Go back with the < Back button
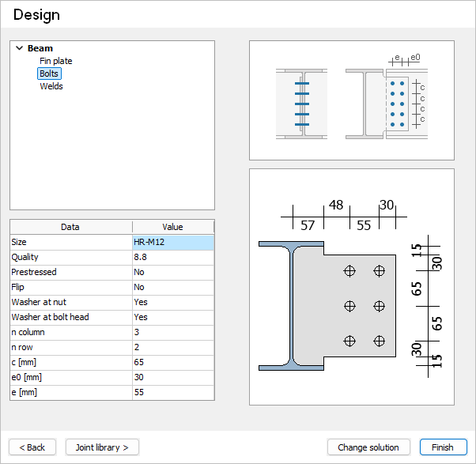 32,447
